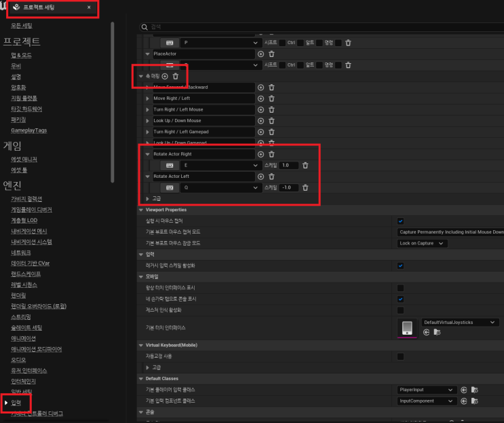Screen dimensions: 504x423
Task: Open the P key selection dropdown
Action: (x=220, y=43)
